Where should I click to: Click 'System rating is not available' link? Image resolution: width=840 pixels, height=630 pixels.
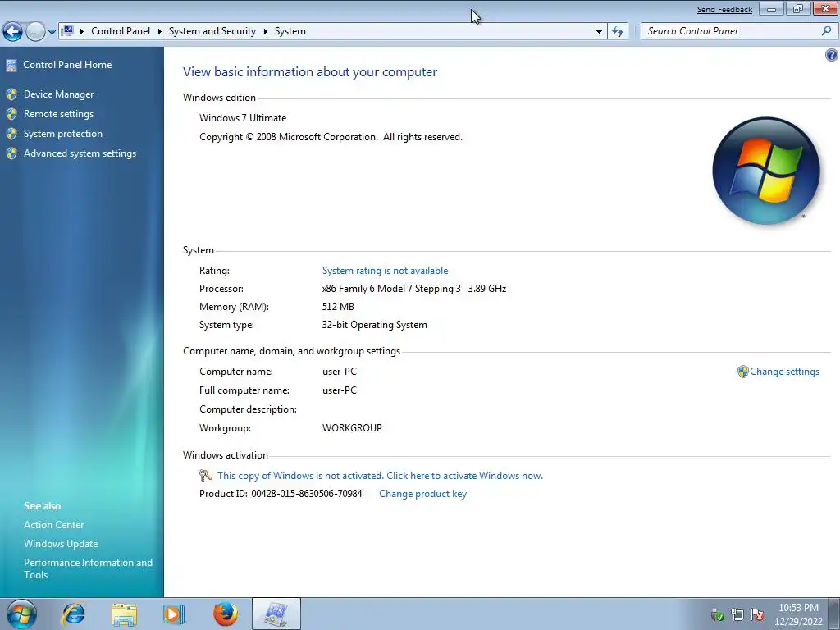[385, 271]
